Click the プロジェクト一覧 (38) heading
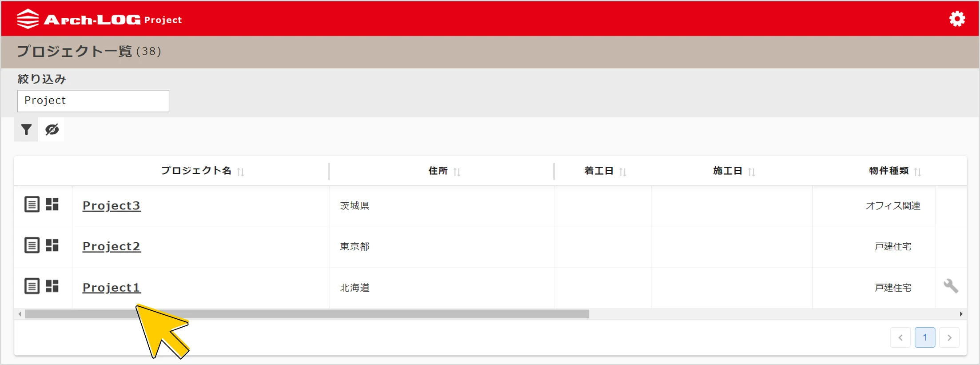Image resolution: width=980 pixels, height=365 pixels. (89, 51)
